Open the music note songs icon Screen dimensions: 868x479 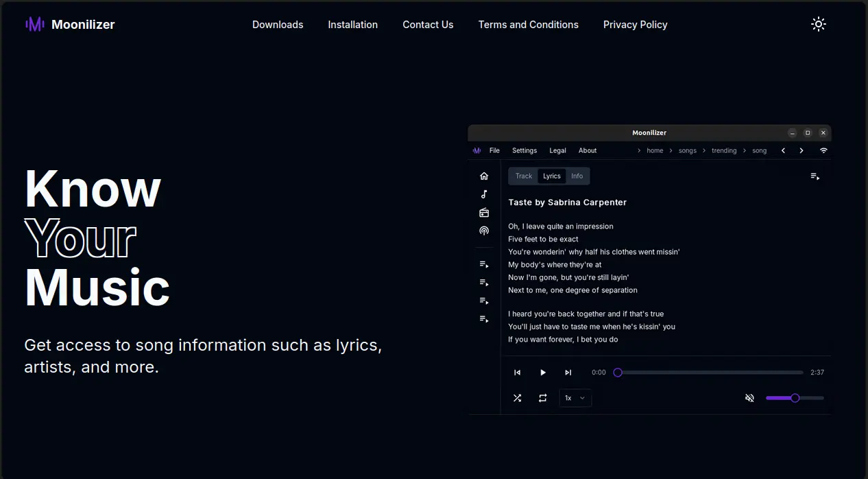pyautogui.click(x=484, y=194)
